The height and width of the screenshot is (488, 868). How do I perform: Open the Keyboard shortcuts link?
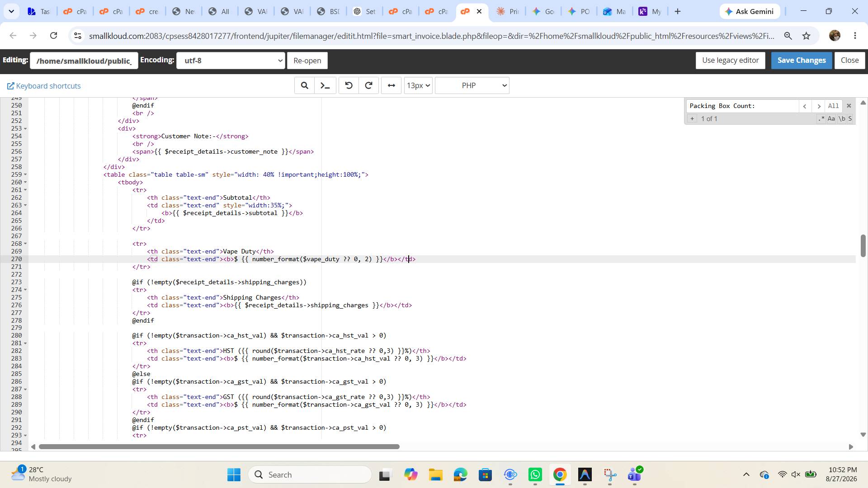click(x=44, y=86)
